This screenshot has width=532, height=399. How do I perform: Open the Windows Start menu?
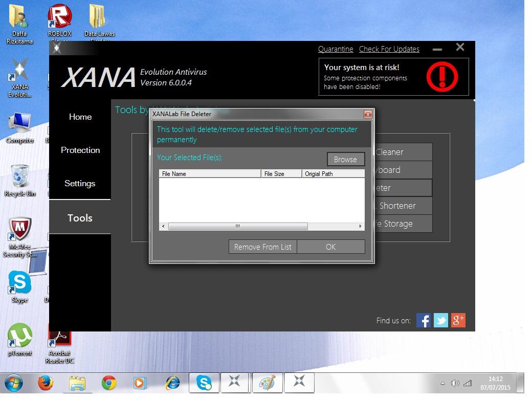click(13, 383)
